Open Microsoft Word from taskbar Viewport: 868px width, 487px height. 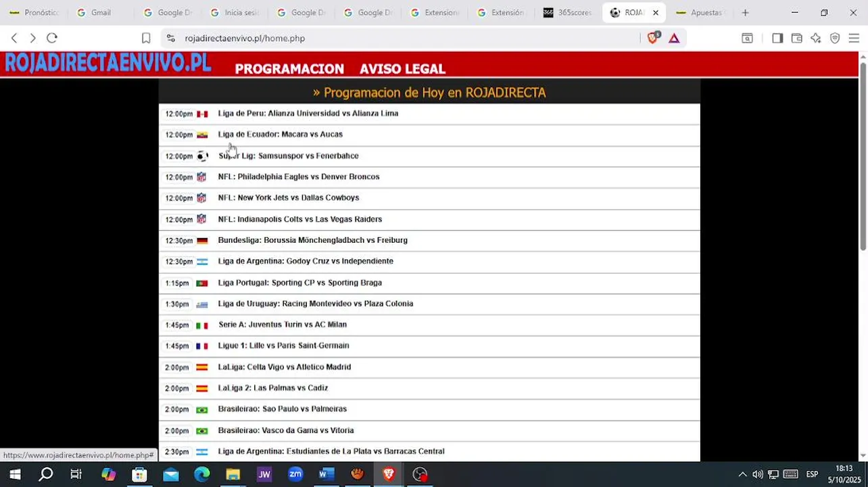(327, 474)
